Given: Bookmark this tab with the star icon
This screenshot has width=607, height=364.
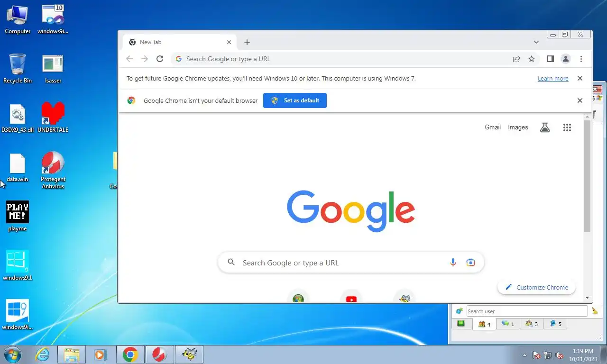Looking at the screenshot, I should coord(532,59).
